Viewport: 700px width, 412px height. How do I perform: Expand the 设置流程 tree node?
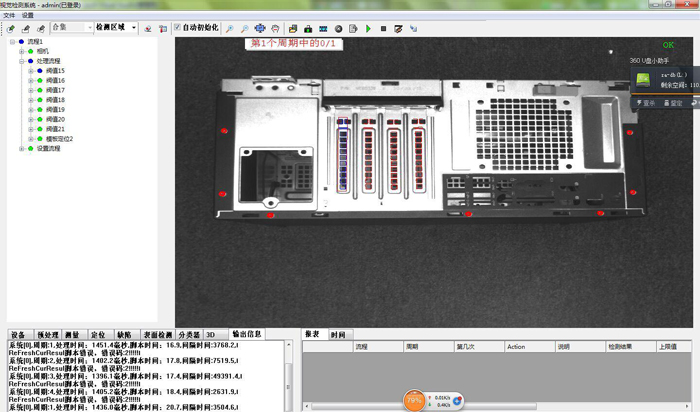[x=22, y=149]
